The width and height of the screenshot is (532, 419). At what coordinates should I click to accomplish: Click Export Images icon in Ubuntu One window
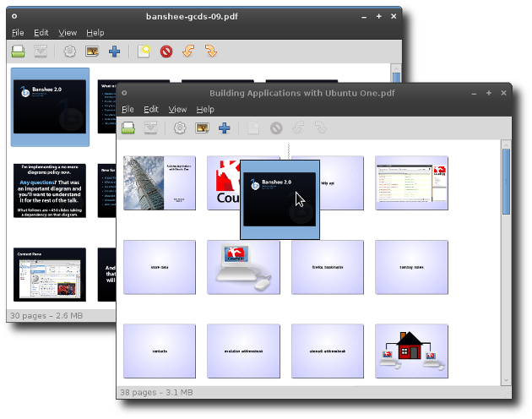(x=202, y=128)
